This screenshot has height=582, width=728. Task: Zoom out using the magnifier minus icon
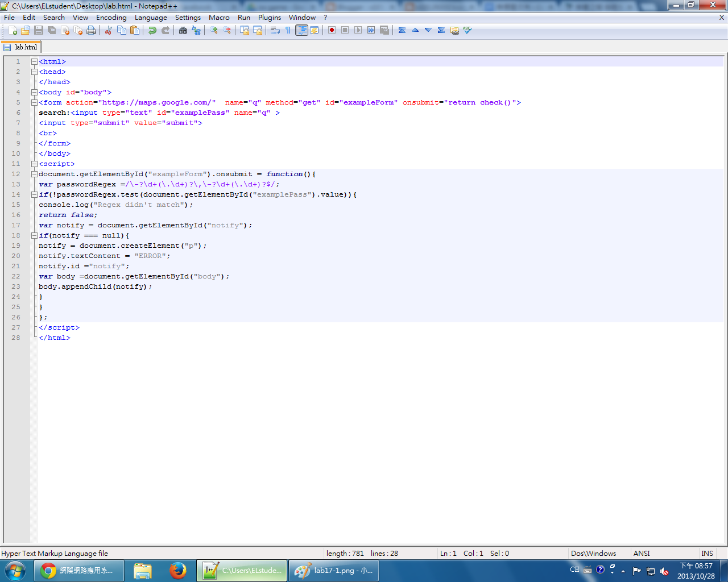[x=226, y=30]
